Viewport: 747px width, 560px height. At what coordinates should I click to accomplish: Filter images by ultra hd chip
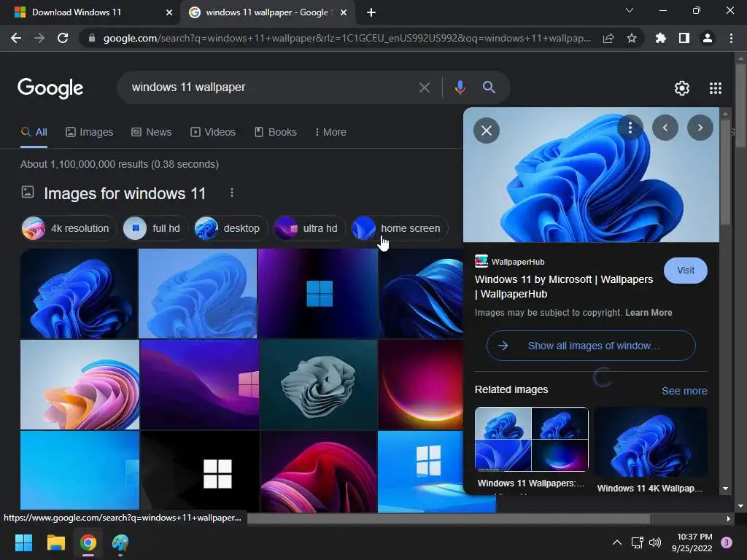tap(309, 228)
